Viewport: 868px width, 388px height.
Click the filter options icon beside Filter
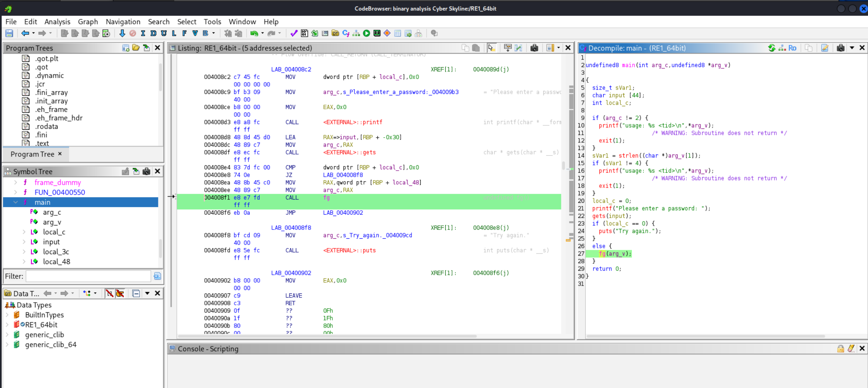[157, 276]
